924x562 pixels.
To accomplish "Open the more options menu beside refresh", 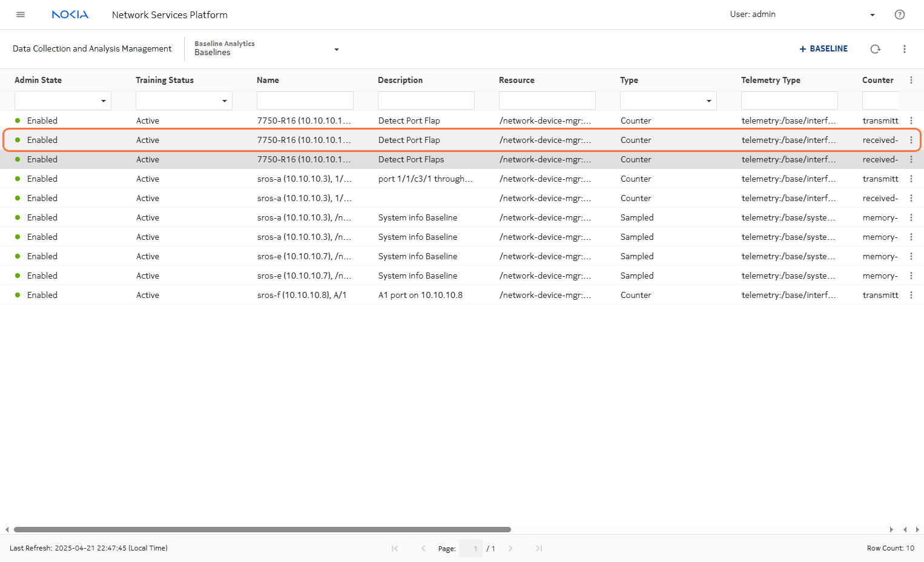I will [904, 49].
